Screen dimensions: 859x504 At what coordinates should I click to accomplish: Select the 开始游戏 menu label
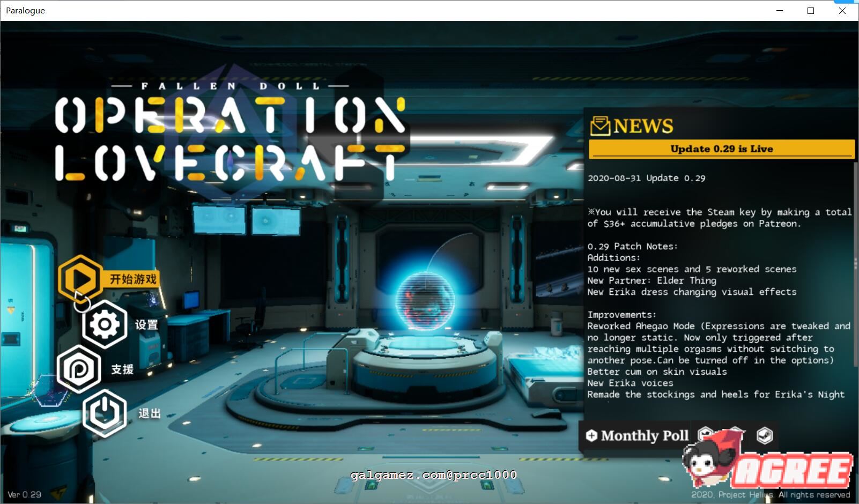coord(133,279)
